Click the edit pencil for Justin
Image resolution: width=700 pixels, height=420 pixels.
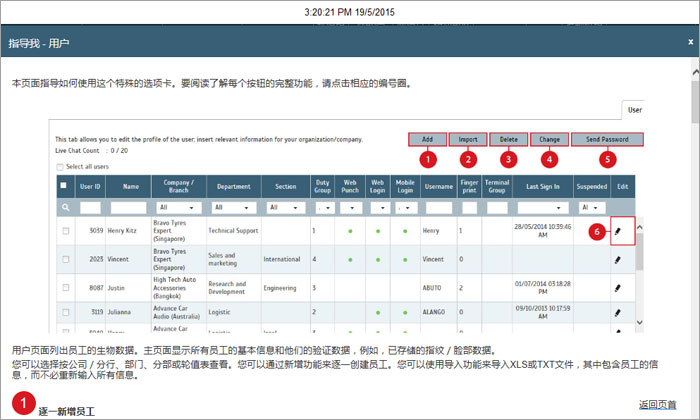pyautogui.click(x=618, y=287)
